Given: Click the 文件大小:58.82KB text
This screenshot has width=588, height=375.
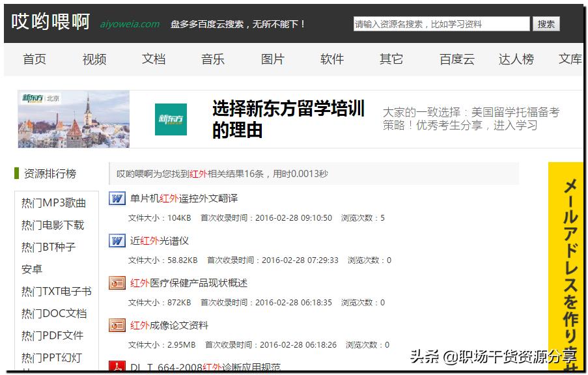Looking at the screenshot, I should point(163,260).
